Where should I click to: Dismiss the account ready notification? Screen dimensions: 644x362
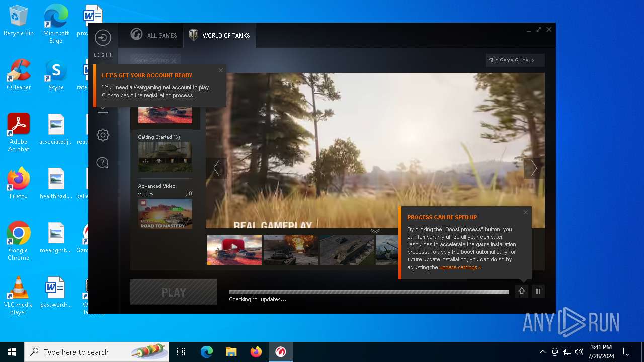221,70
